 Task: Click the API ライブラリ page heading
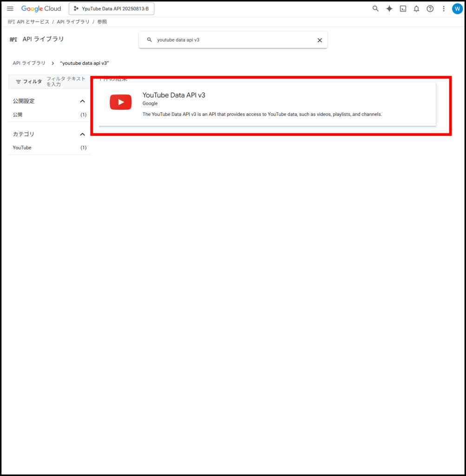point(43,39)
